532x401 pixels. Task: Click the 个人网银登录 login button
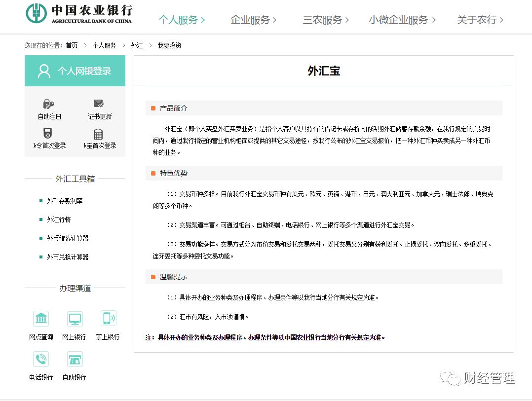75,71
